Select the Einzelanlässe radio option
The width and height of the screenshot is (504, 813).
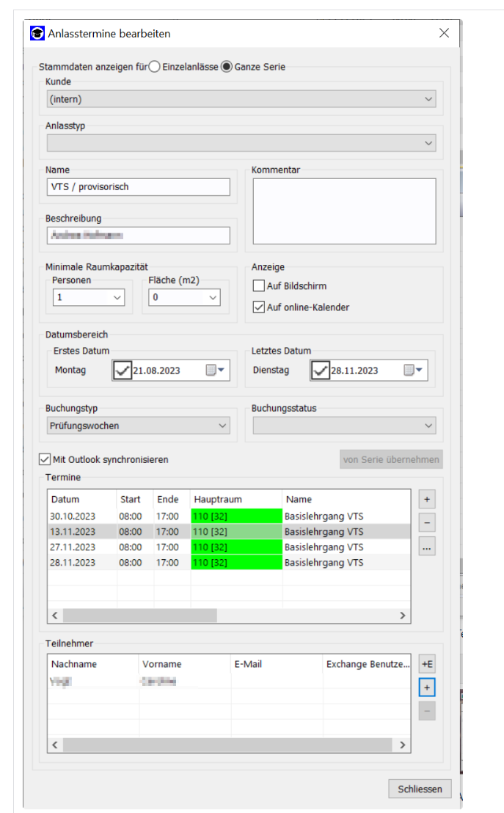[155, 67]
